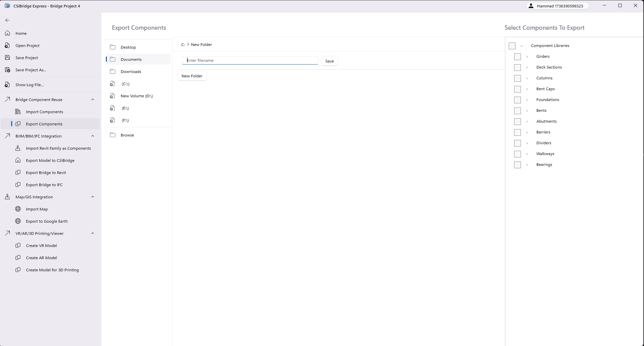The height and width of the screenshot is (346, 644).
Task: Collapse the Bridge Component Reuse section
Action: [93, 100]
